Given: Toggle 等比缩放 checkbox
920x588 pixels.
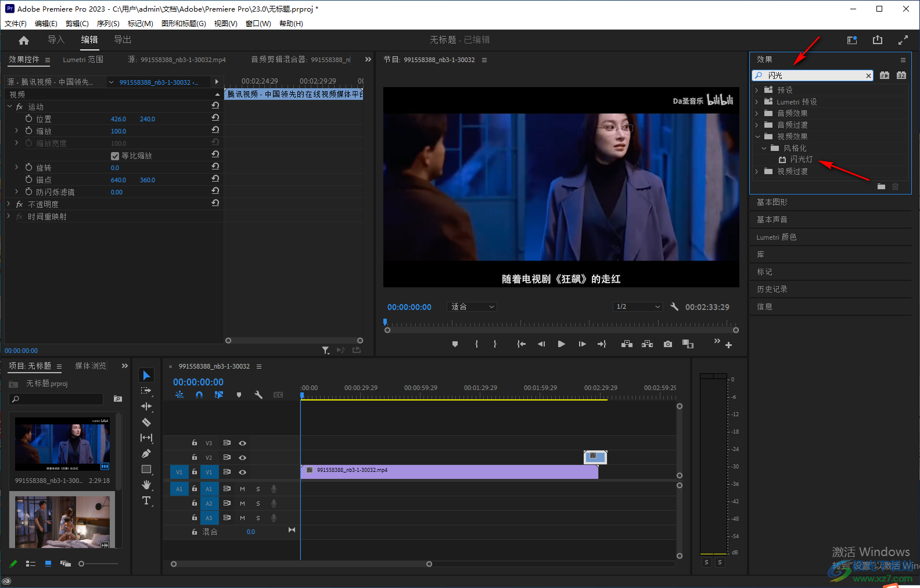Looking at the screenshot, I should coord(115,156).
